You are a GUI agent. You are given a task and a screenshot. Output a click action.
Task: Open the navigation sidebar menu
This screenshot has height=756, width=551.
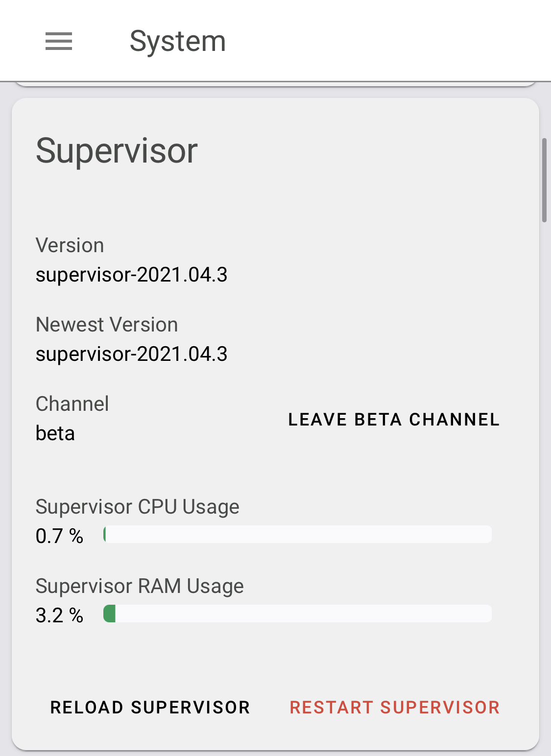58,42
